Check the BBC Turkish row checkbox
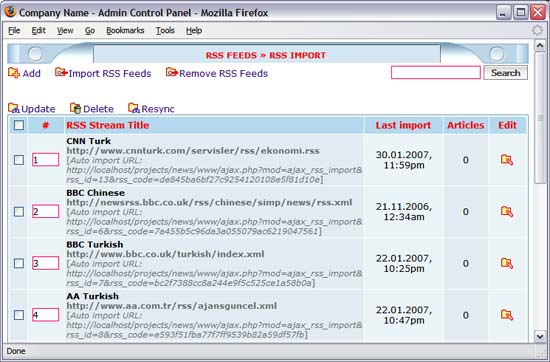This screenshot has width=550, height=362. click(x=19, y=263)
